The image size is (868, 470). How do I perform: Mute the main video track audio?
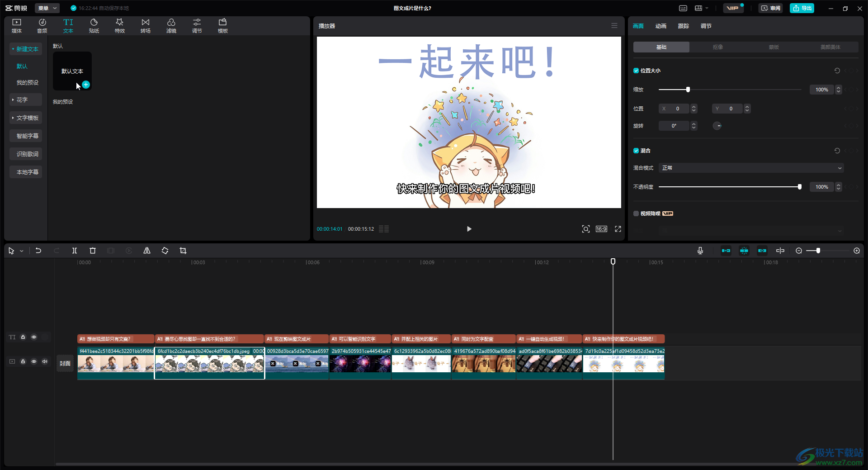pyautogui.click(x=45, y=361)
